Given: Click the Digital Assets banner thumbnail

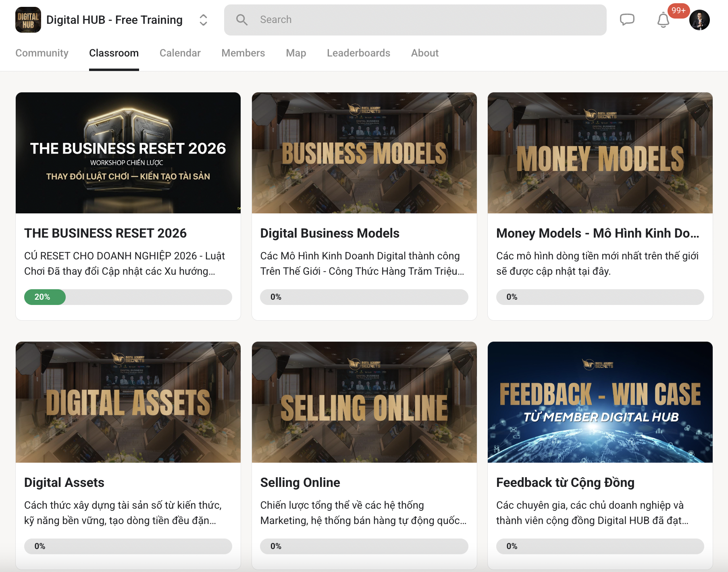Looking at the screenshot, I should tap(128, 402).
